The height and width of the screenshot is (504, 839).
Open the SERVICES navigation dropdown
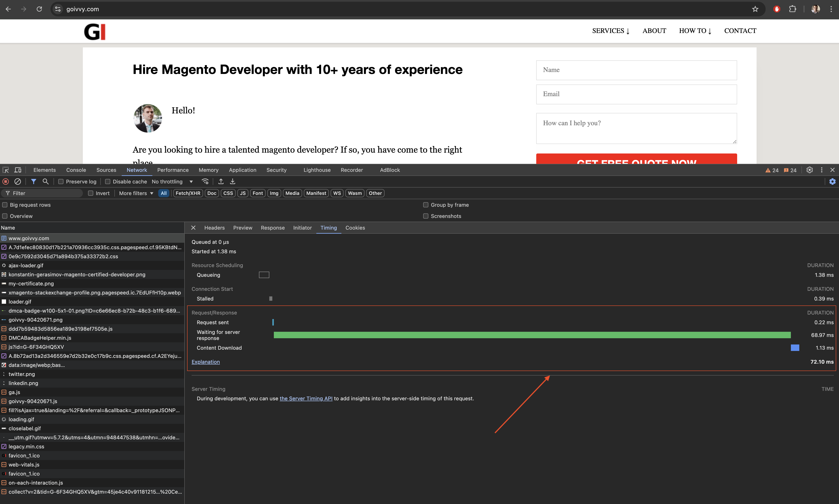610,31
